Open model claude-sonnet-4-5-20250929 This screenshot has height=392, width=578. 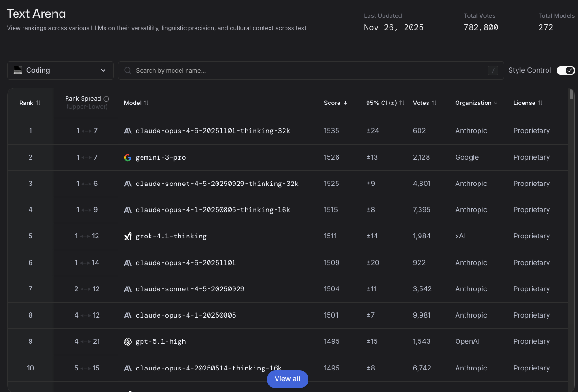[190, 289]
